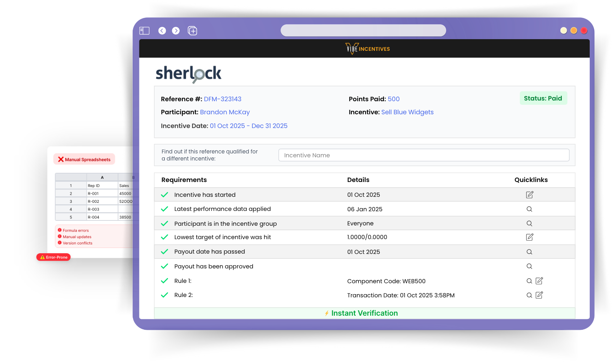The height and width of the screenshot is (364, 613).
Task: Click the Incentive Name search field
Action: pos(423,155)
